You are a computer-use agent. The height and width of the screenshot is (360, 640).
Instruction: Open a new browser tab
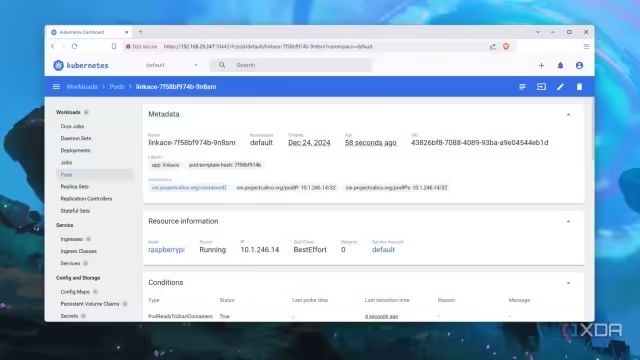tap(140, 32)
